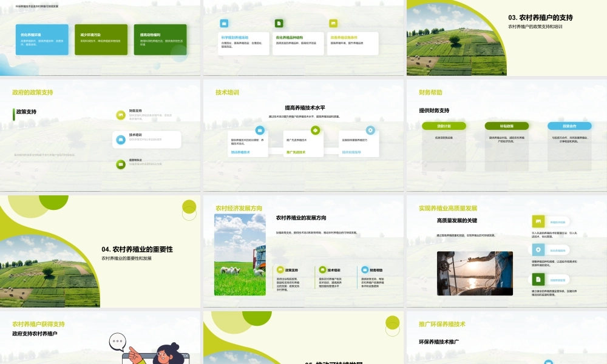Click the 农村养殖户获得支持 slide title
This screenshot has height=364, width=607.
(x=38, y=324)
